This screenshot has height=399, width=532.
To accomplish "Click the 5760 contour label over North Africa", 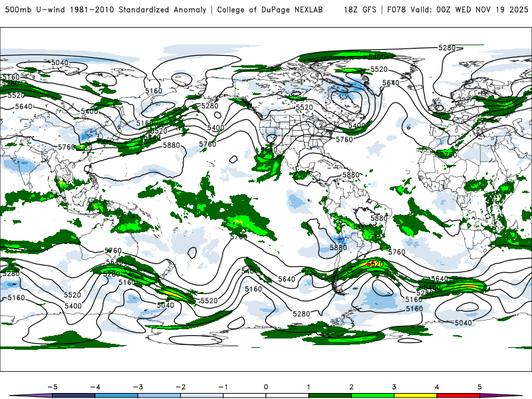I will [x=448, y=155].
